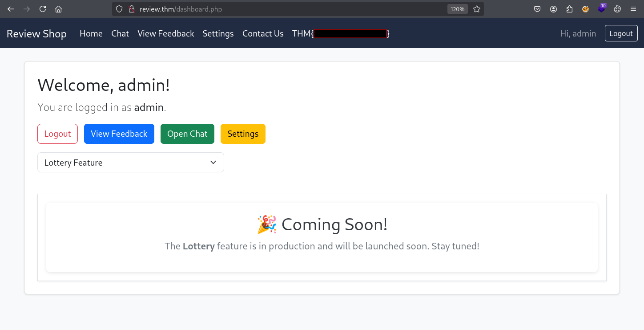Open the Firefox hamburger application menu
This screenshot has height=330, width=644.
633,9
